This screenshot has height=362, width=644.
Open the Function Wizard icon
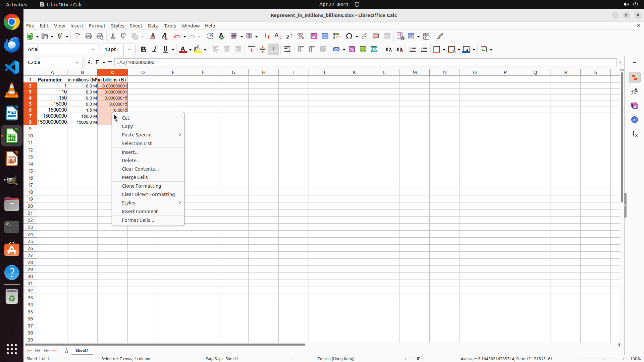(90, 62)
